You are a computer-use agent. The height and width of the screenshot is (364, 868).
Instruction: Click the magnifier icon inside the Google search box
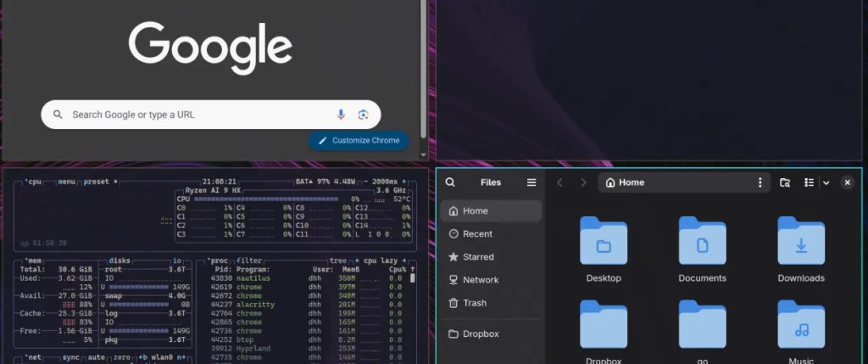tap(58, 115)
